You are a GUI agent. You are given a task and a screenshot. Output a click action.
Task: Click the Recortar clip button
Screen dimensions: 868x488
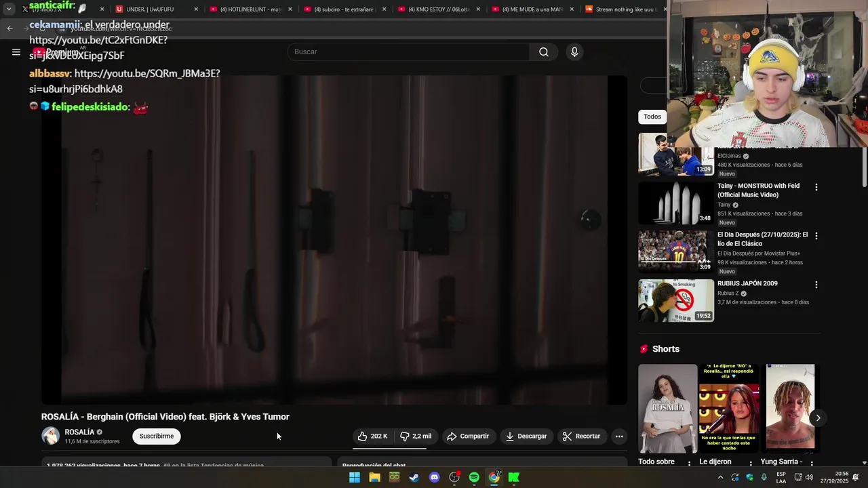coord(582,436)
